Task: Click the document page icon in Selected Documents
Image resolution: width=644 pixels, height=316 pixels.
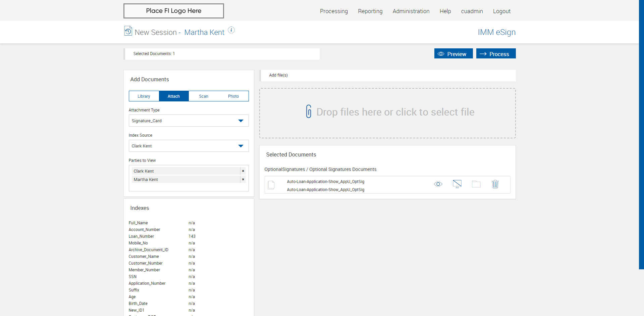Action: click(x=271, y=185)
